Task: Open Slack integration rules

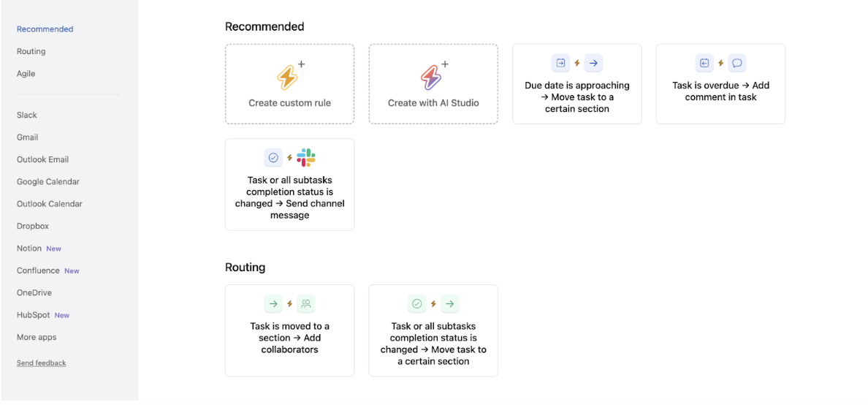Action: 27,116
